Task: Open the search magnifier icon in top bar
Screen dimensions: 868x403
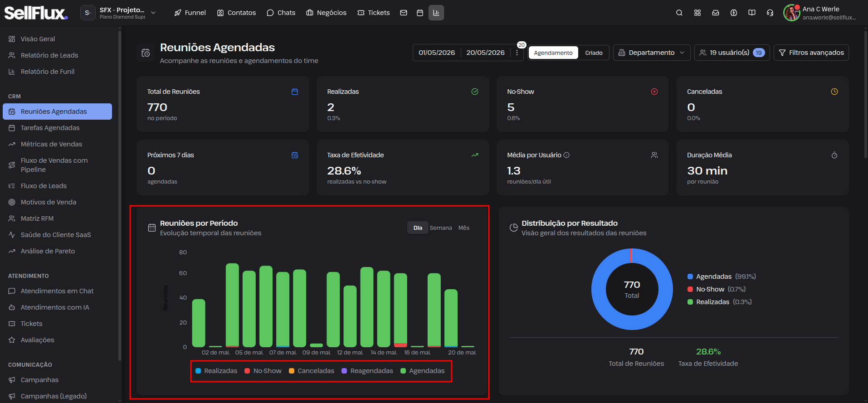Action: tap(679, 13)
